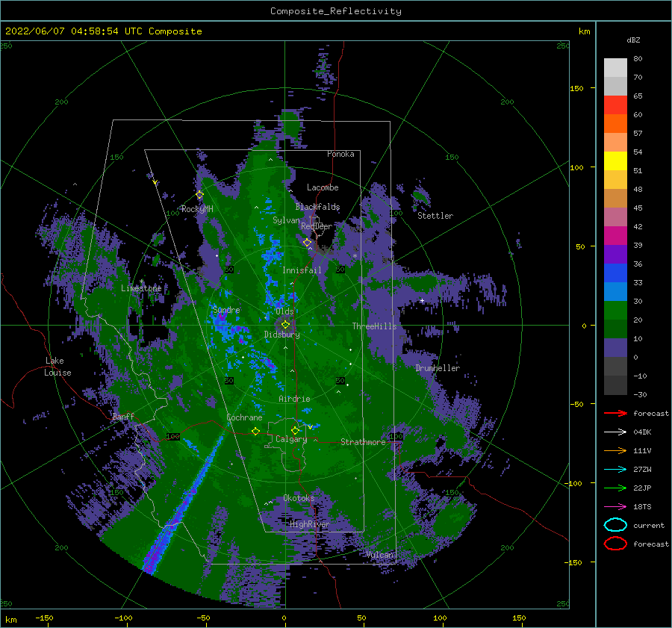Select the magenta 42 dBZ color swatch

[615, 236]
